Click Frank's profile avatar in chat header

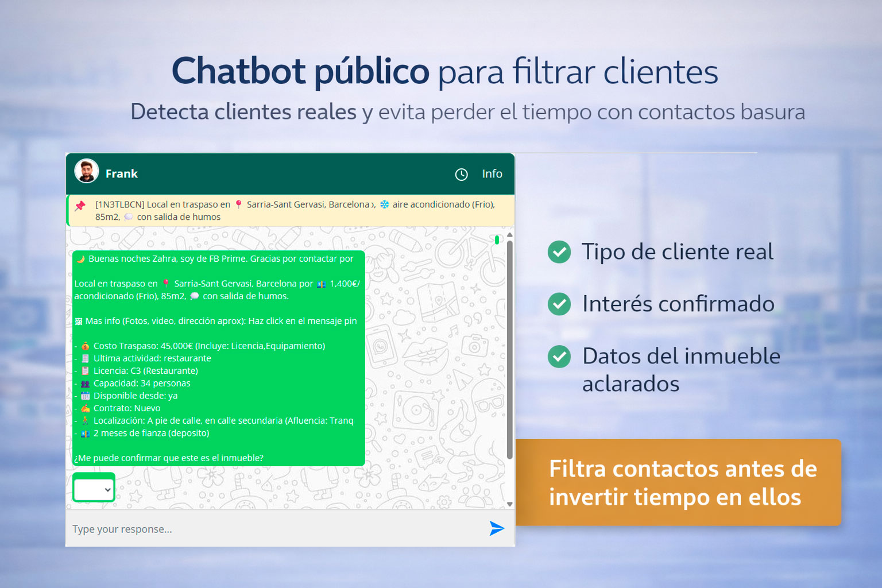pos(87,171)
